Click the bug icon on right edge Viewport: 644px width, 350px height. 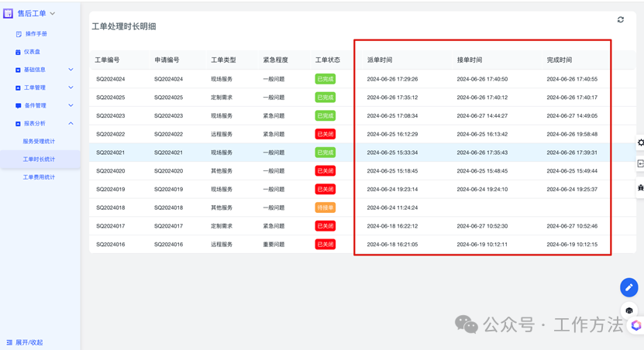(x=641, y=187)
